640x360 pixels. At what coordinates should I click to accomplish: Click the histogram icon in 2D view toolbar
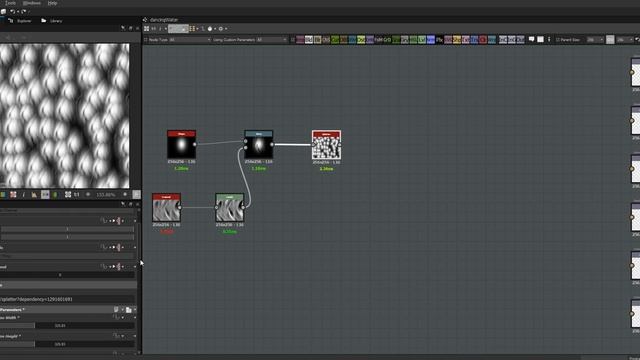[x=34, y=195]
